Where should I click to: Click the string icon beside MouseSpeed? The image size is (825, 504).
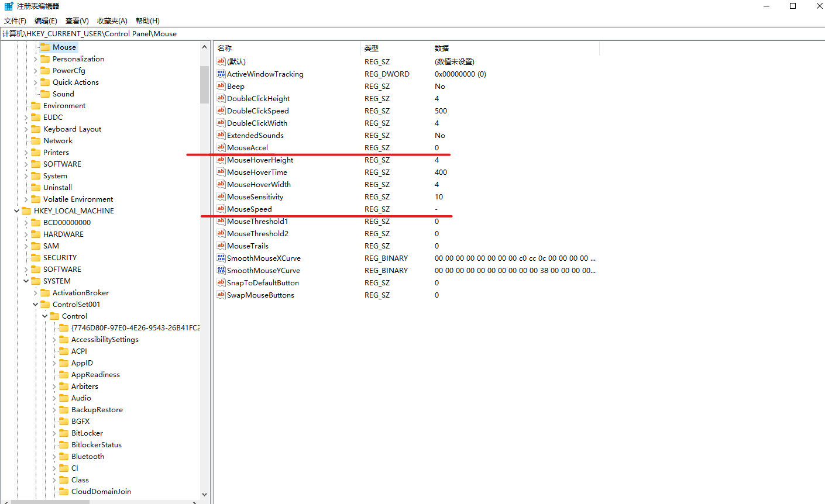[221, 209]
